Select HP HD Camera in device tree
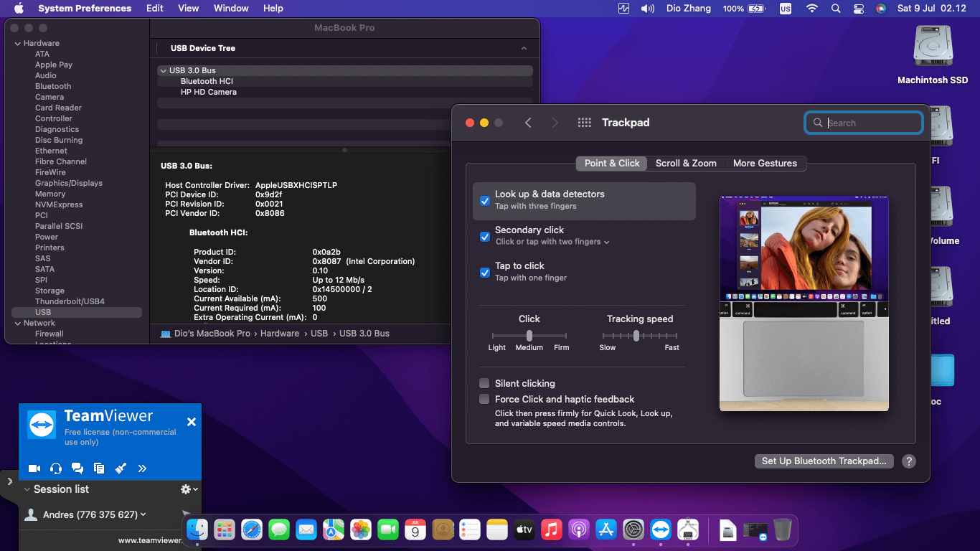 [208, 92]
